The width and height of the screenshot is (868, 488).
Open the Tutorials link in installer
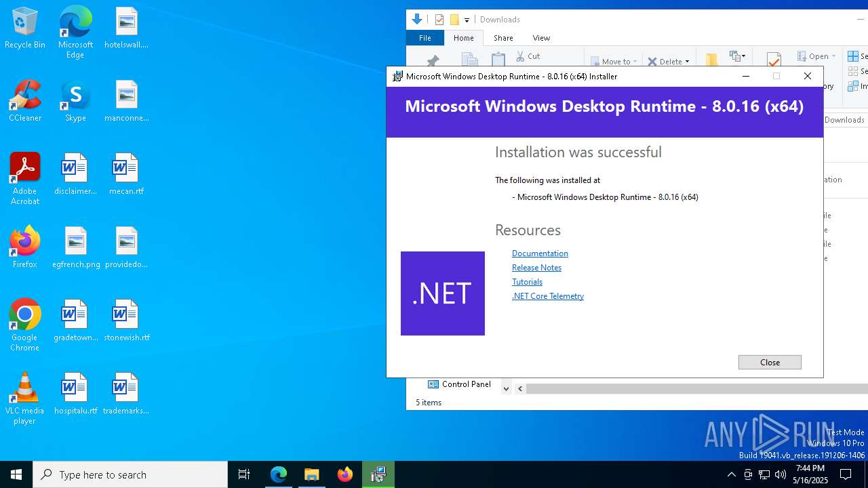click(x=527, y=282)
